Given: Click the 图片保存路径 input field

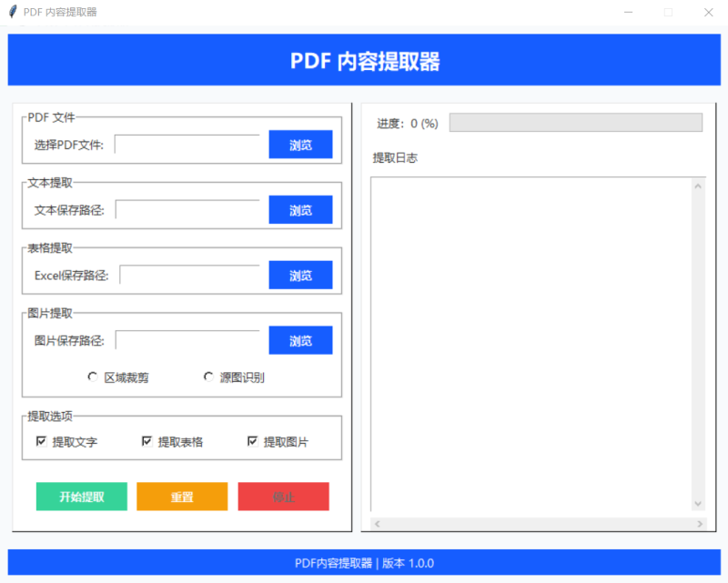Looking at the screenshot, I should 188,339.
